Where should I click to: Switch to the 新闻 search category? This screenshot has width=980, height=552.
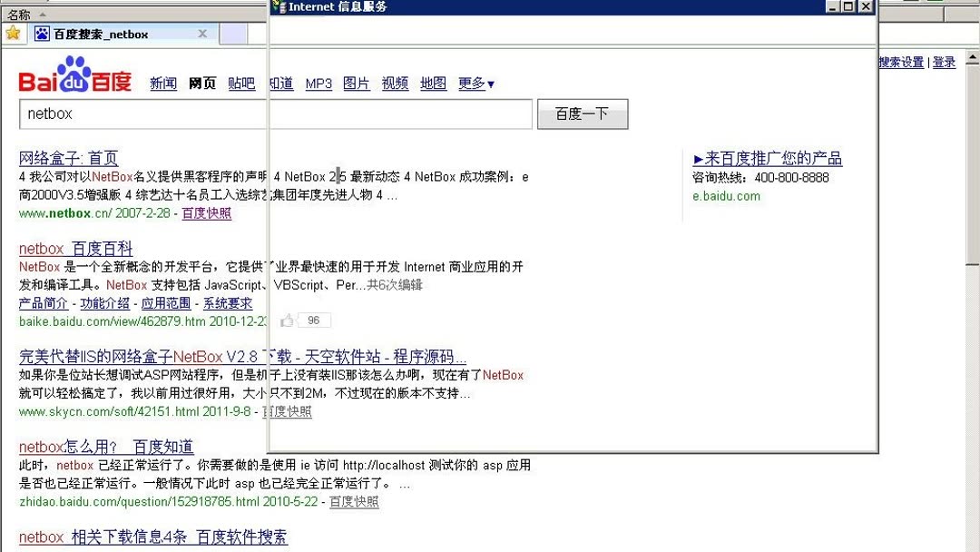[x=162, y=84]
